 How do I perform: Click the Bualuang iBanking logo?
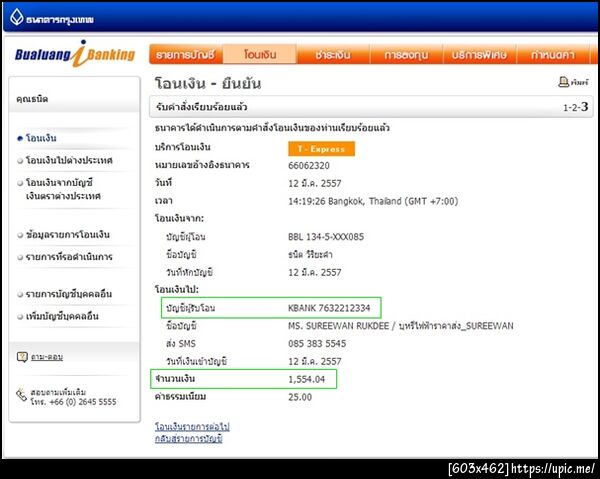[75, 54]
